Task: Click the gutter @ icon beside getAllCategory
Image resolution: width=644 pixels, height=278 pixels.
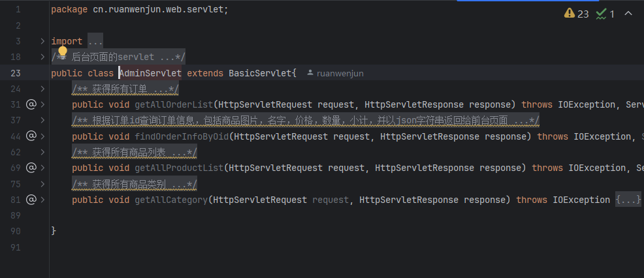Action: coord(30,200)
